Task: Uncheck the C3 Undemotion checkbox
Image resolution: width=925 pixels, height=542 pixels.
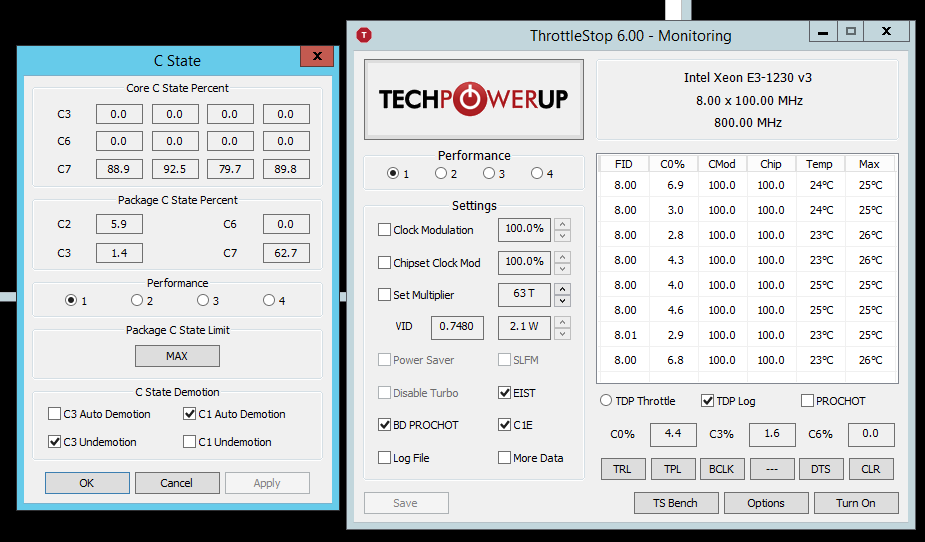Action: pyautogui.click(x=54, y=442)
